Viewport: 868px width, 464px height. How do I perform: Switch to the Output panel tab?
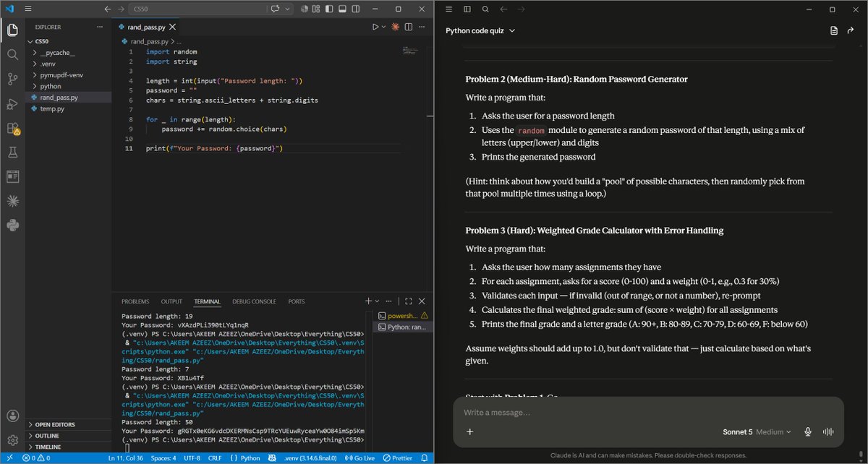(171, 301)
